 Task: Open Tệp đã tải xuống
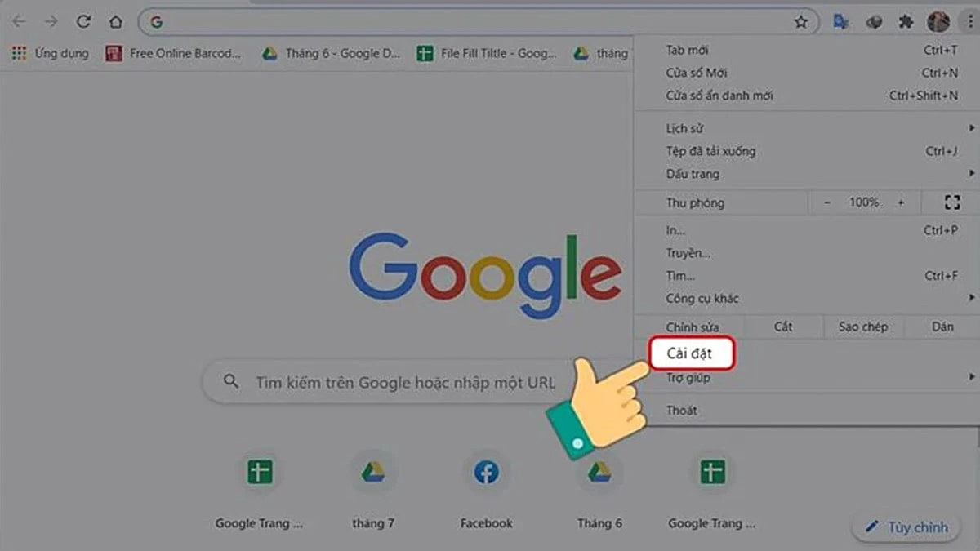[806, 151]
